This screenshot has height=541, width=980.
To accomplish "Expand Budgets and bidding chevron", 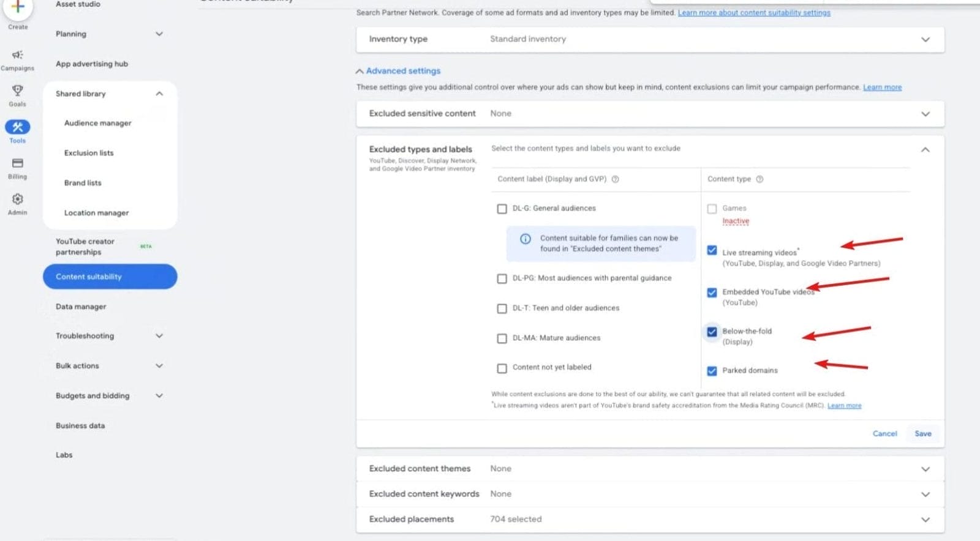I will 159,396.
